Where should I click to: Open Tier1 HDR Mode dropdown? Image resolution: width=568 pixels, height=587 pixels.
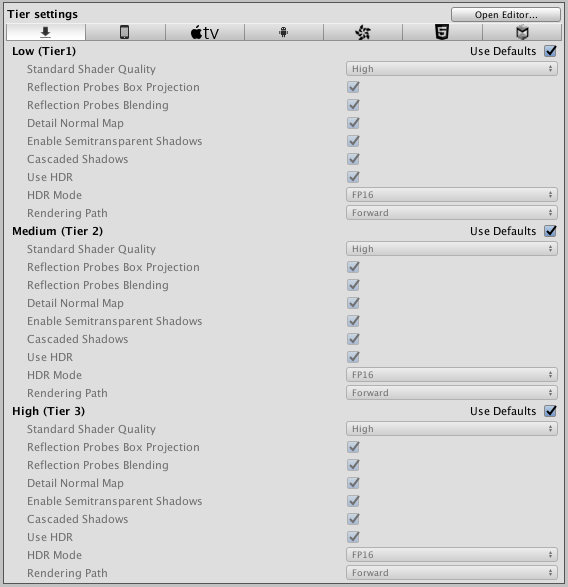(x=452, y=195)
